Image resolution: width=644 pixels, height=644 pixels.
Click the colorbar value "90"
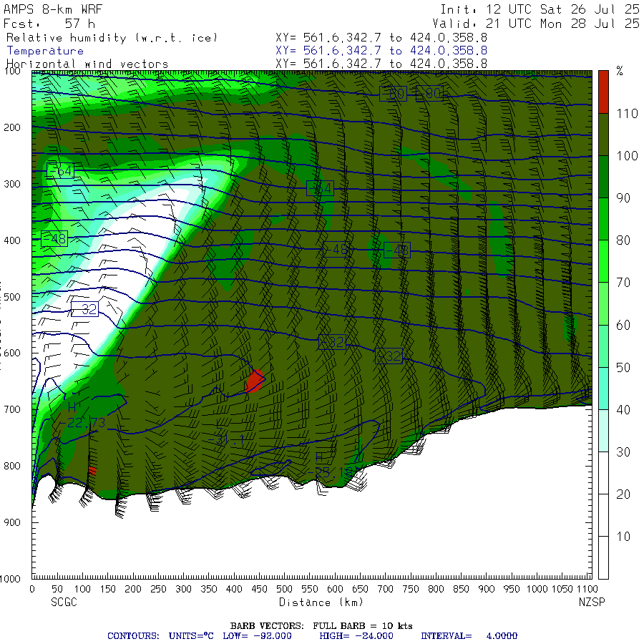tap(623, 198)
